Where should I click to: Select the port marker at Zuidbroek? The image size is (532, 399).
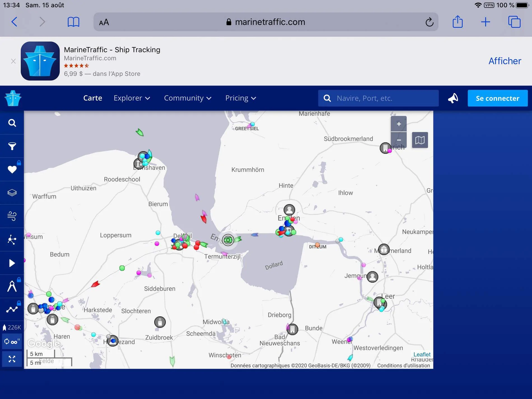160,322
